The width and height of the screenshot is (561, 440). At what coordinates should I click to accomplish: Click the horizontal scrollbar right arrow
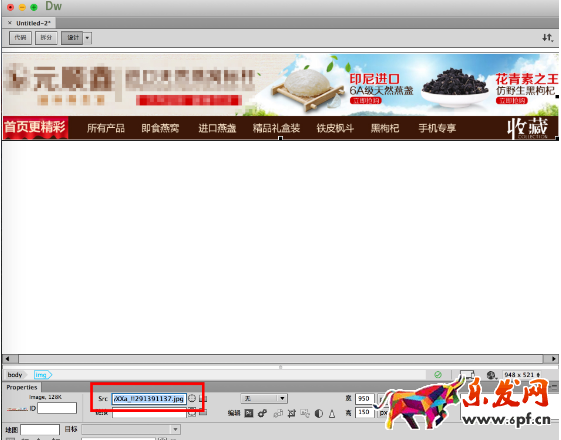pyautogui.click(x=553, y=358)
